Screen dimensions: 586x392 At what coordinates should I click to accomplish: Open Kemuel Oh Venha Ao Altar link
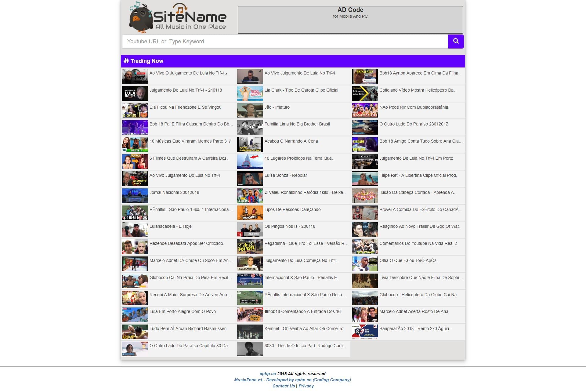pos(304,328)
